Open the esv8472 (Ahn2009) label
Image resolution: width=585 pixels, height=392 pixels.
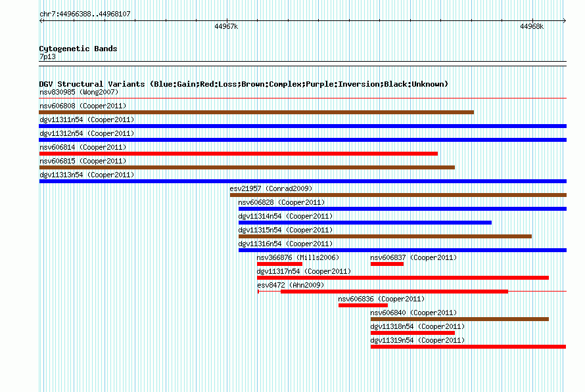pyautogui.click(x=291, y=285)
